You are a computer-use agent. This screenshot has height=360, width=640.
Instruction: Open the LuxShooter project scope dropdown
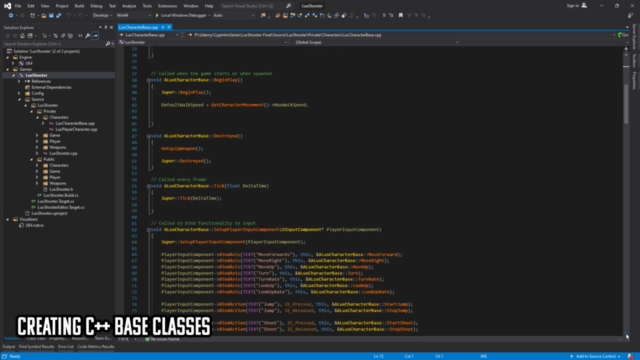[203, 42]
